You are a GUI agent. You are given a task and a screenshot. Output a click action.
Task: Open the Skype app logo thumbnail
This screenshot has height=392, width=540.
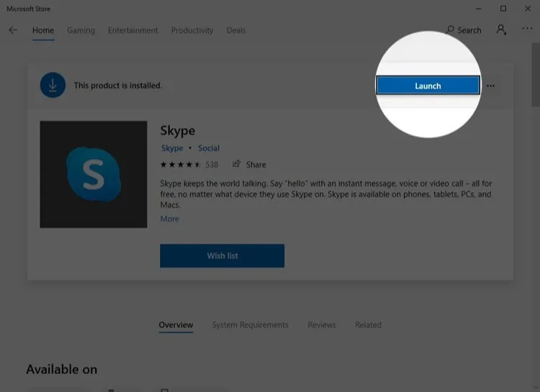tap(94, 174)
